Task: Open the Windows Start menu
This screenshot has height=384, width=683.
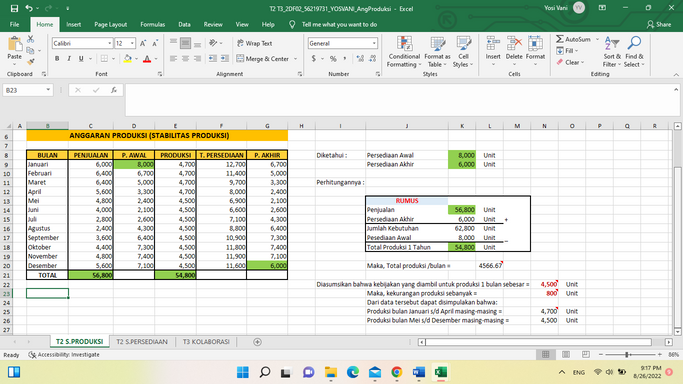Action: pyautogui.click(x=243, y=372)
